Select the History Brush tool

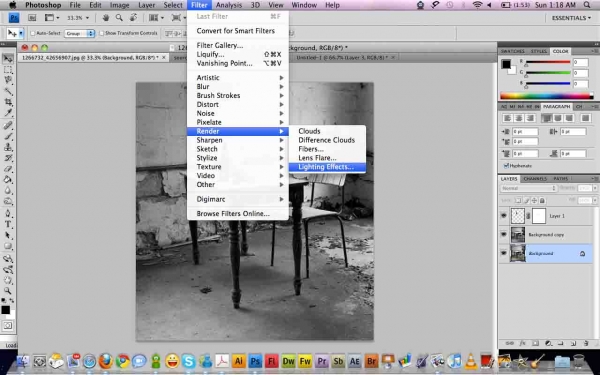click(x=8, y=158)
